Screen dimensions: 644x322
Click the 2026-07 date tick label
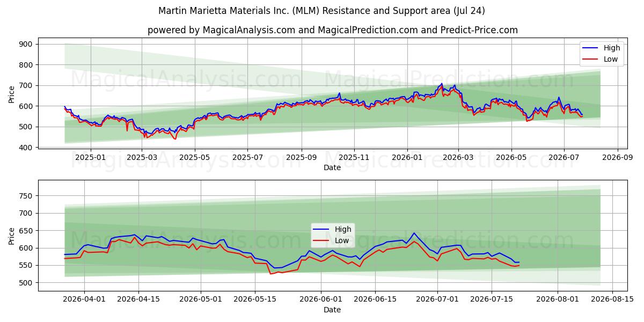563,157
